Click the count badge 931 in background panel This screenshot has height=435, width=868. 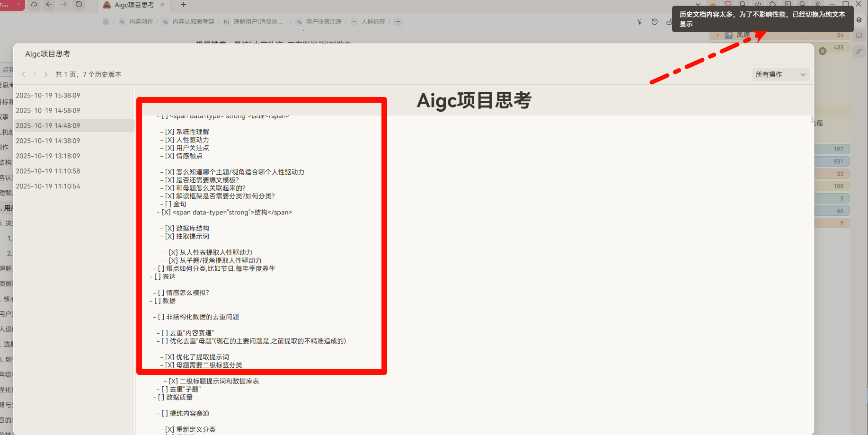point(838,161)
